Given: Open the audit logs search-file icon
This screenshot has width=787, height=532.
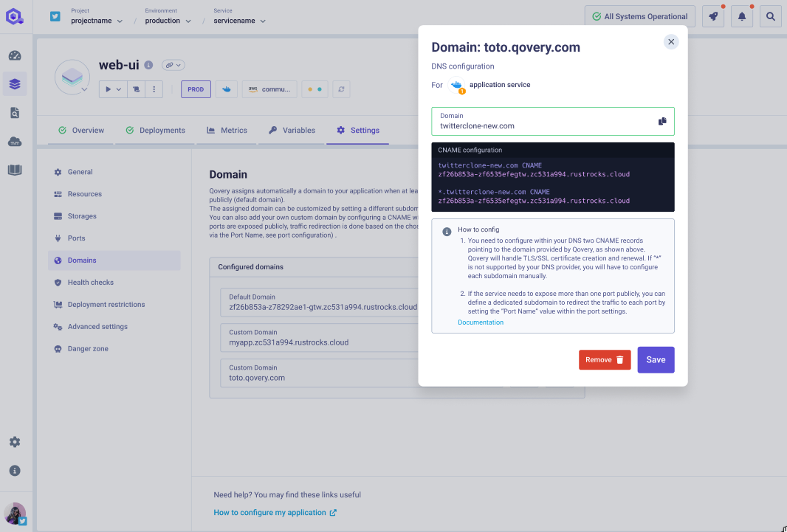Looking at the screenshot, I should click(x=15, y=113).
